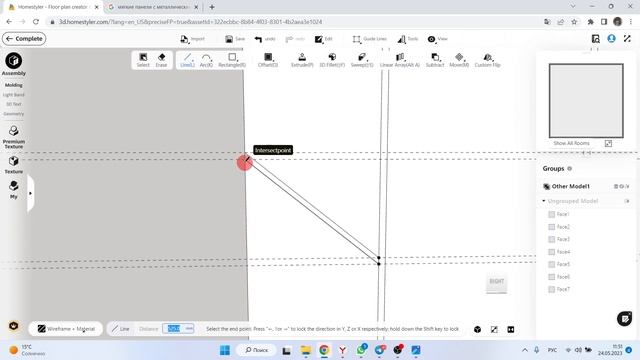Click the taskbar Search box
The height and width of the screenshot is (360, 640).
257,350
